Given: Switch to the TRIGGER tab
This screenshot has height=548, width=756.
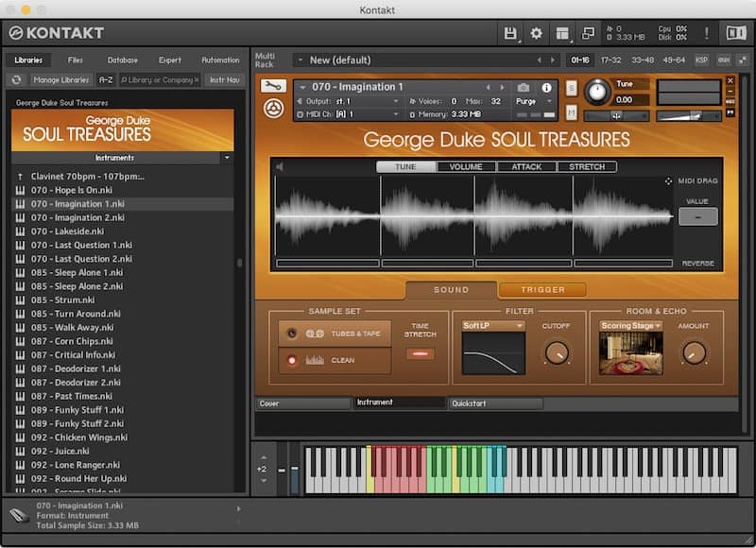Looking at the screenshot, I should click(542, 290).
